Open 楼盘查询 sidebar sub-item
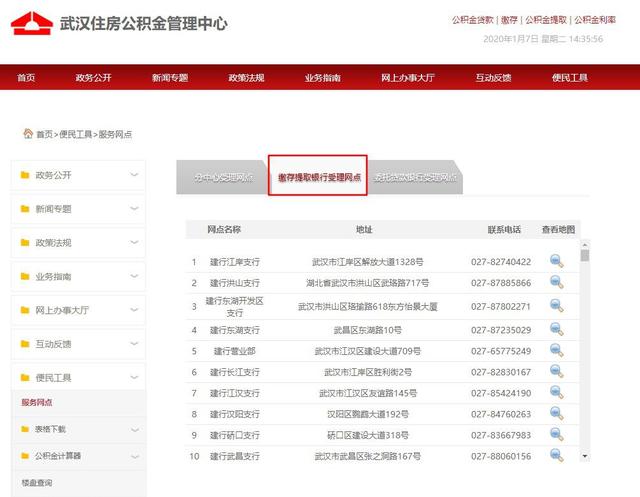The image size is (640, 497). (37, 483)
